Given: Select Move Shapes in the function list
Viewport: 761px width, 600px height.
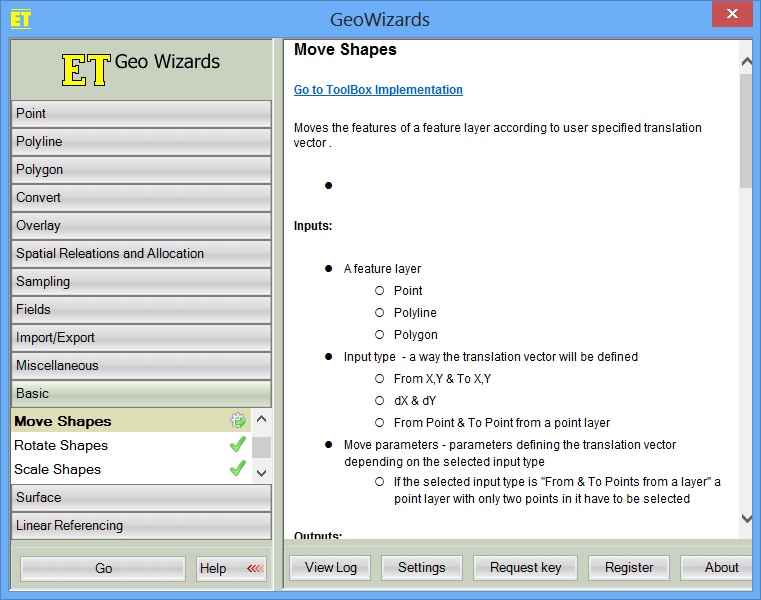Looking at the screenshot, I should pyautogui.click(x=131, y=420).
